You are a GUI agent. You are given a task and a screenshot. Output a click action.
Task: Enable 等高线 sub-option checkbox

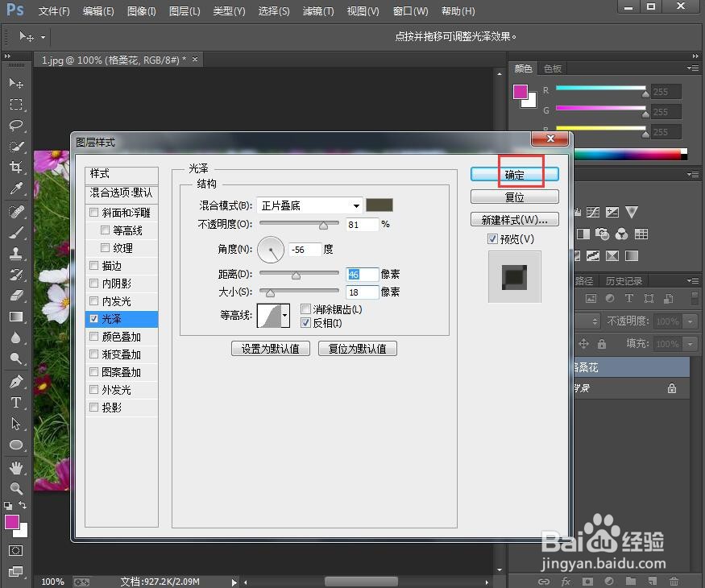click(x=106, y=230)
